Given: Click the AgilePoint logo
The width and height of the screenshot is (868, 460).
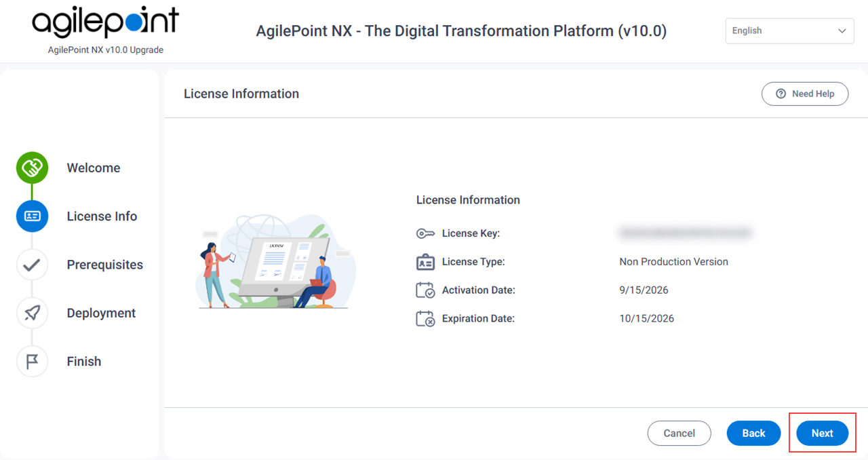Looking at the screenshot, I should 105,23.
